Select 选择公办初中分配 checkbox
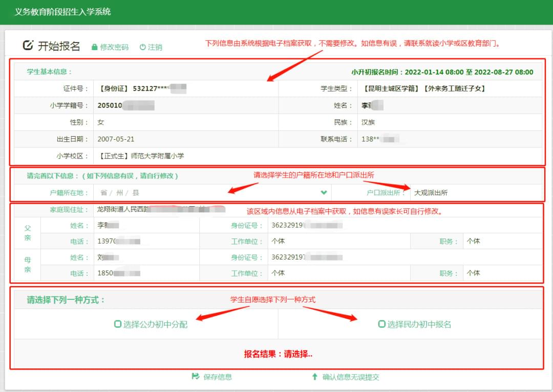 (x=118, y=324)
